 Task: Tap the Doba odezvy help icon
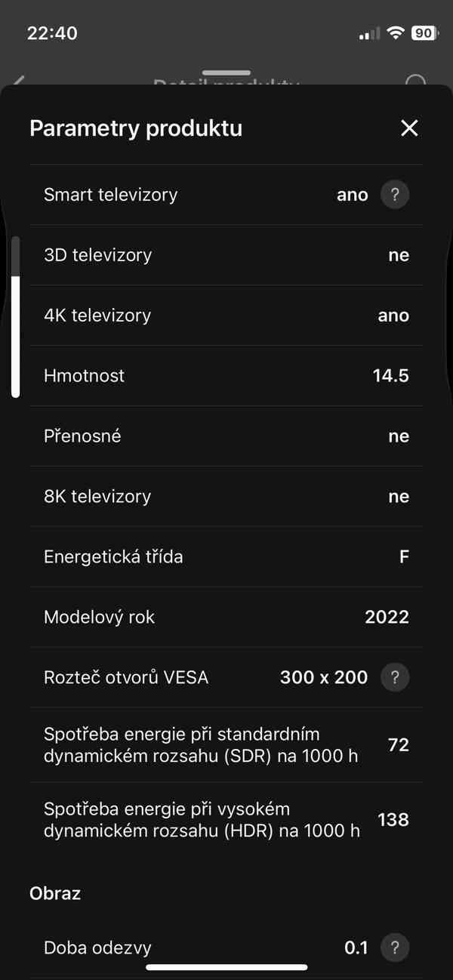(x=394, y=947)
